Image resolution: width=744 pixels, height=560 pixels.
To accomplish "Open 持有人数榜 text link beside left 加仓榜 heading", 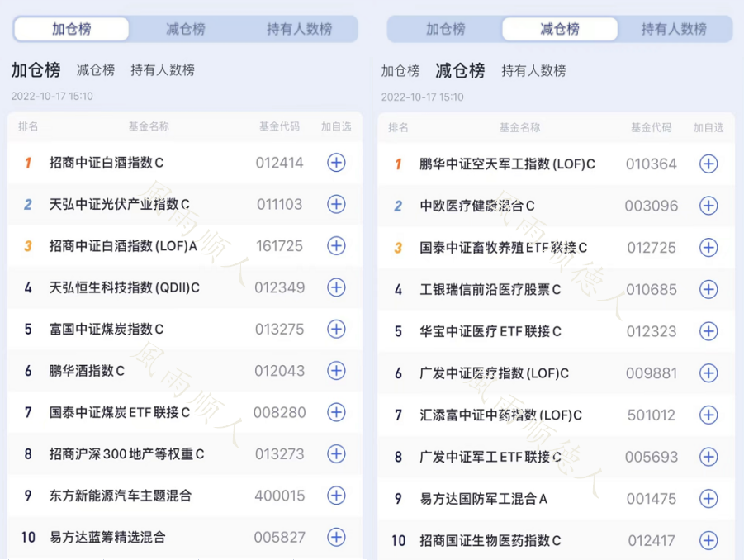I will pyautogui.click(x=163, y=70).
